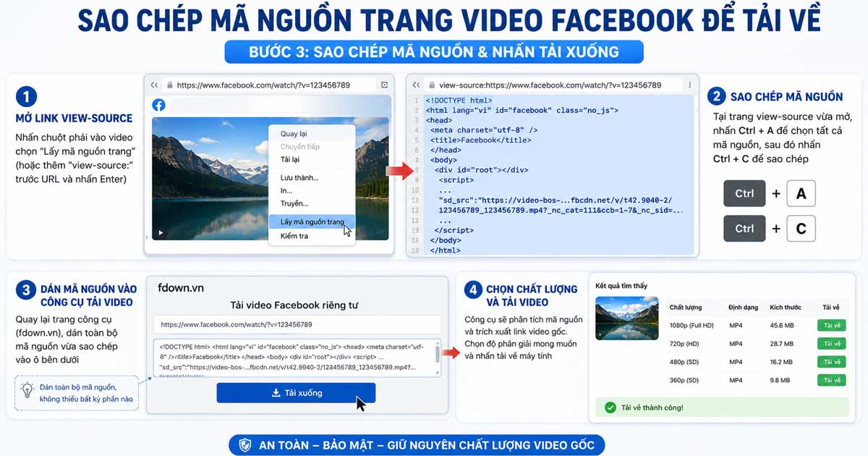The width and height of the screenshot is (868, 456).
Task: Select 'Lấy mã nguồn trang' menu entry
Action: [x=312, y=221]
